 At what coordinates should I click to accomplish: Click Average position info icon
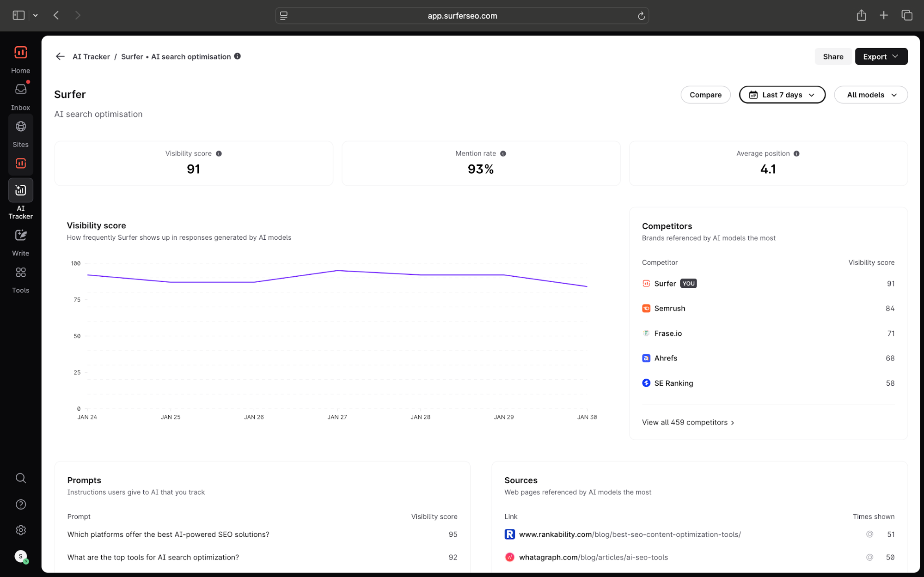[796, 154]
